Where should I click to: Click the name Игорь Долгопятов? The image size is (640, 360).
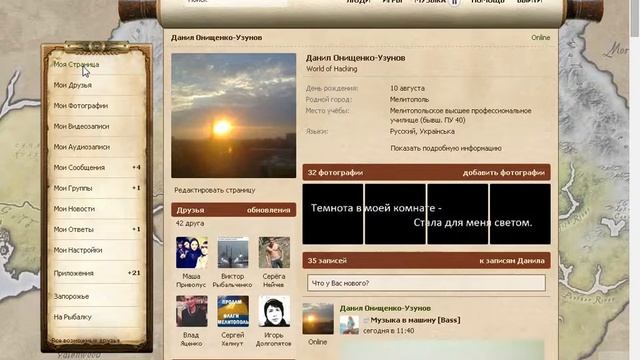273,339
